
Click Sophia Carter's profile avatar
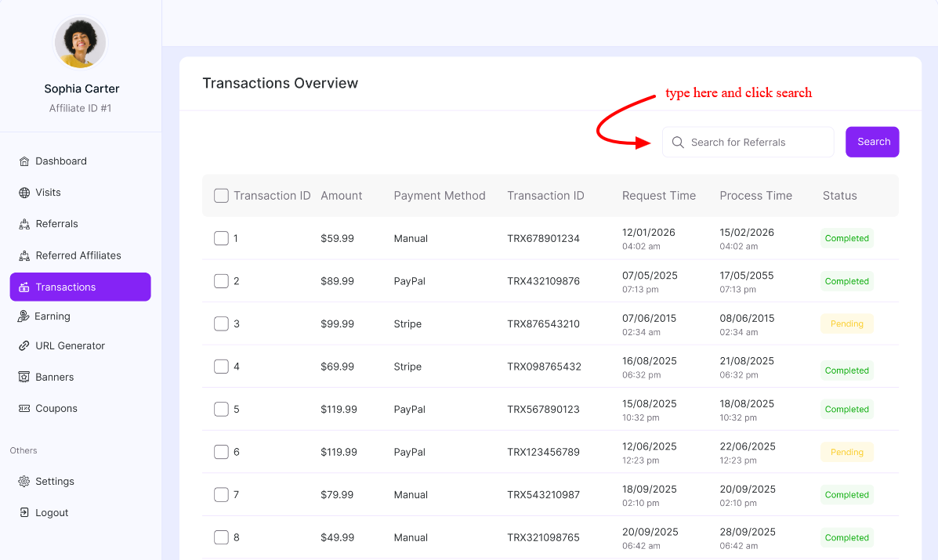pyautogui.click(x=81, y=42)
